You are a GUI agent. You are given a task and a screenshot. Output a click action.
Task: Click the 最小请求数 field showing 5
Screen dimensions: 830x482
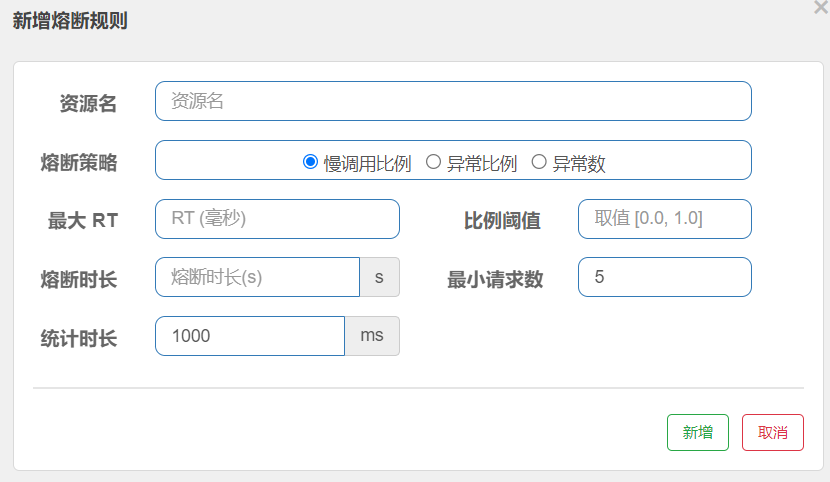click(x=665, y=277)
